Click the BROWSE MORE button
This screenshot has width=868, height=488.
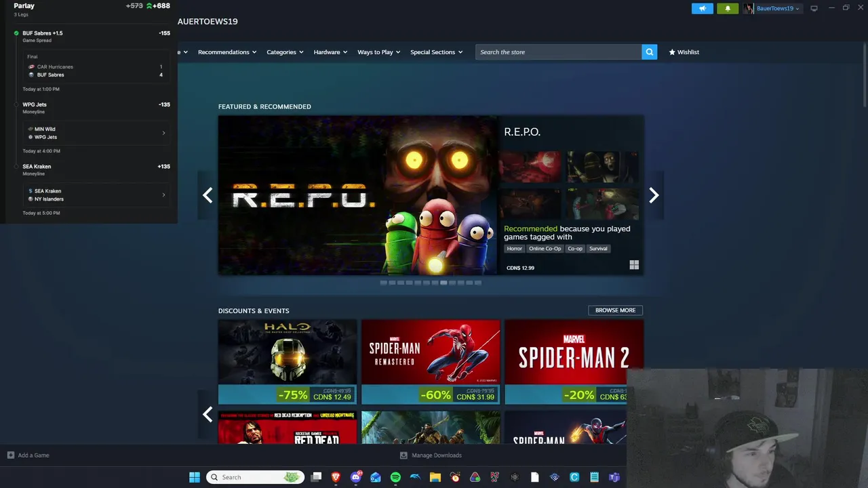[615, 310]
